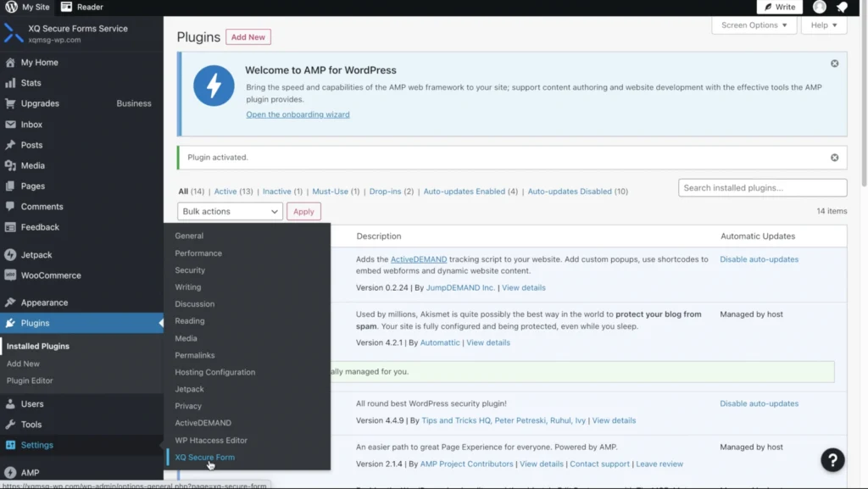This screenshot has width=868, height=489.
Task: Open Plugin Editor in sidebar
Action: [30, 381]
